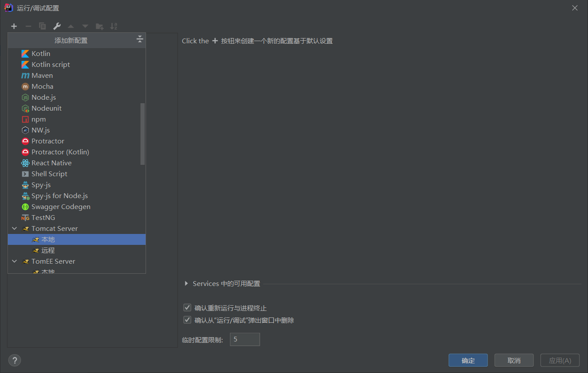Click the minus remove configuration button
The width and height of the screenshot is (588, 373).
(28, 26)
